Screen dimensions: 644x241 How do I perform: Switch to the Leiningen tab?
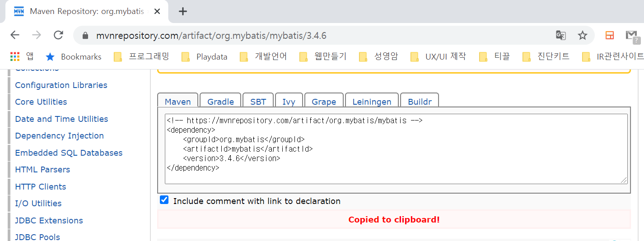[372, 101]
